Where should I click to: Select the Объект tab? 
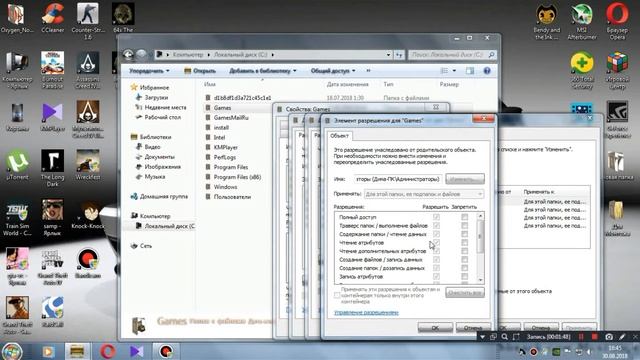click(339, 136)
